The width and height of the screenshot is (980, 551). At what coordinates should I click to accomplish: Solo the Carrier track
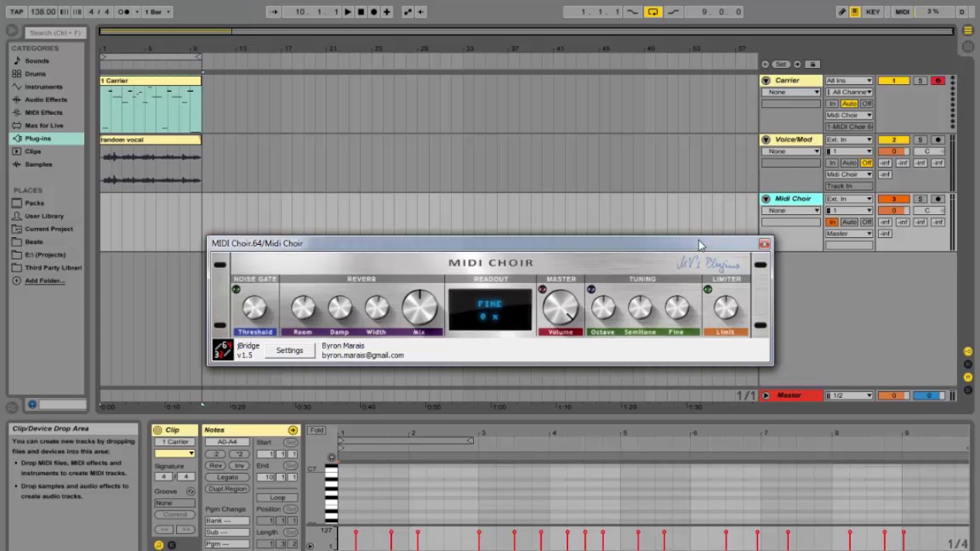[x=920, y=80]
